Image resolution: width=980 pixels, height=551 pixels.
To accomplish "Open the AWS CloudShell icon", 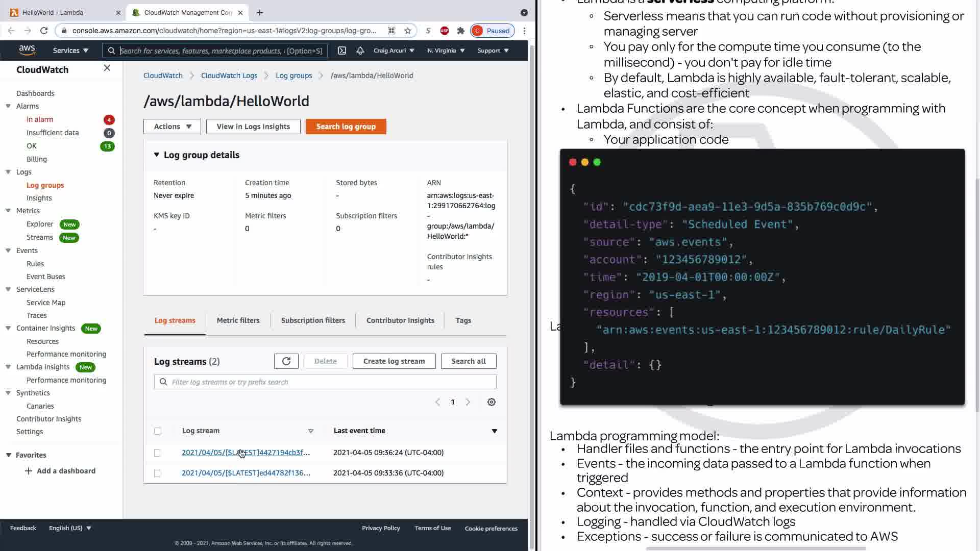I will 342,51.
